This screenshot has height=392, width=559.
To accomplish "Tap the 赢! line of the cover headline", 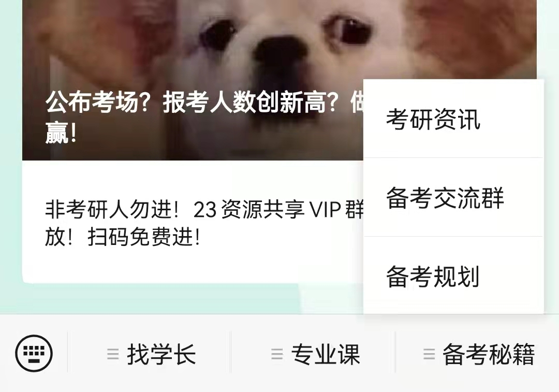I will (61, 133).
